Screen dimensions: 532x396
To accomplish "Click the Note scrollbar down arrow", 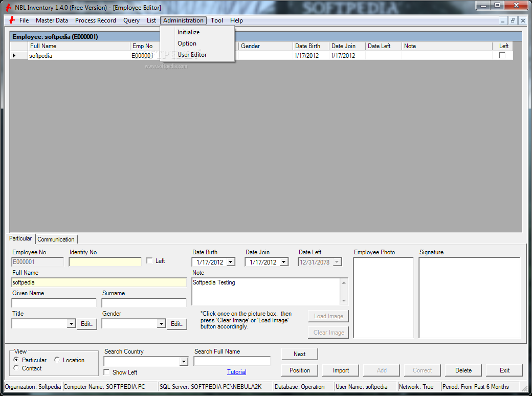I will pos(344,301).
